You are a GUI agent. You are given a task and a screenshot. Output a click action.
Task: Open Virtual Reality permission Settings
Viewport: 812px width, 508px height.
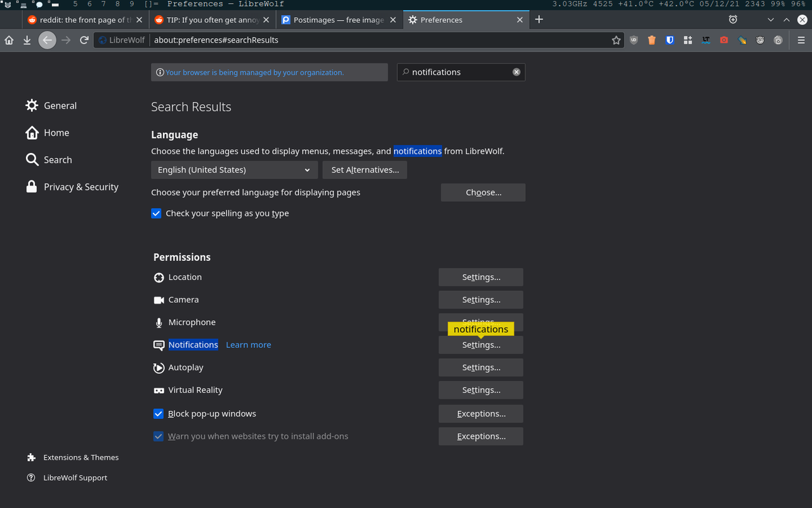tap(481, 390)
